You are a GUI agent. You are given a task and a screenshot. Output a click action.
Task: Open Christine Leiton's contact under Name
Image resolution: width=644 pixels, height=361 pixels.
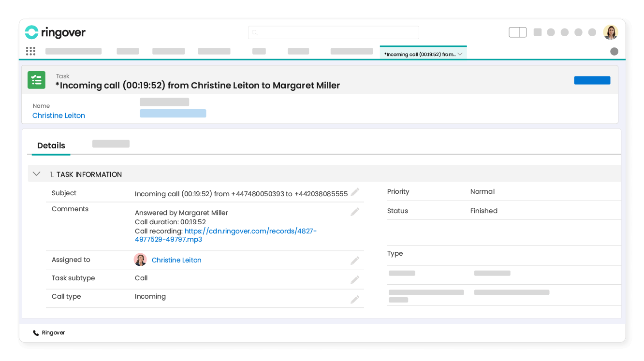pos(59,116)
